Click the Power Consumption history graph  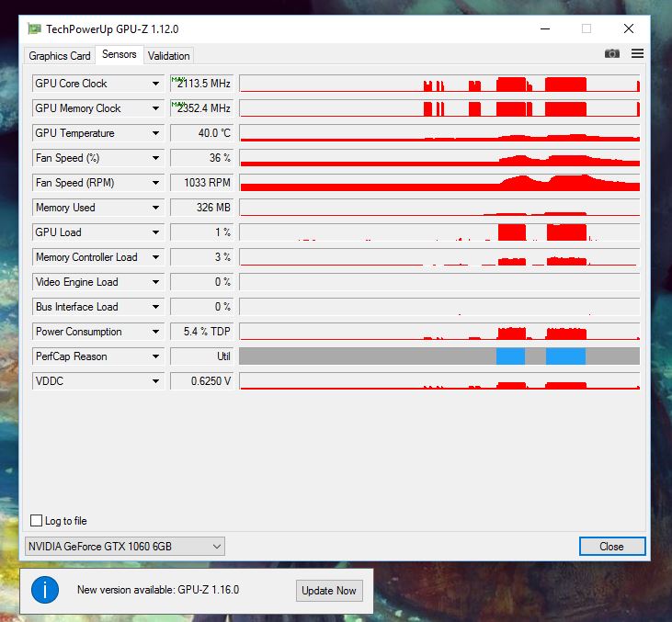[439, 332]
